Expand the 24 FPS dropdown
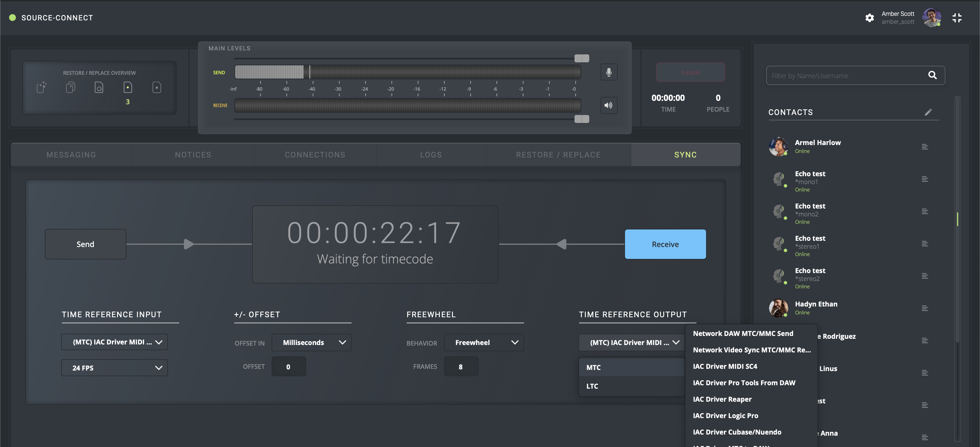 (114, 368)
